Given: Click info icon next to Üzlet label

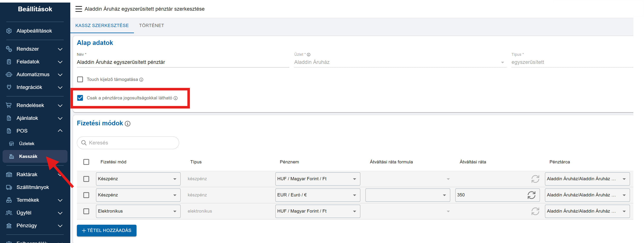Looking at the screenshot, I should (309, 55).
